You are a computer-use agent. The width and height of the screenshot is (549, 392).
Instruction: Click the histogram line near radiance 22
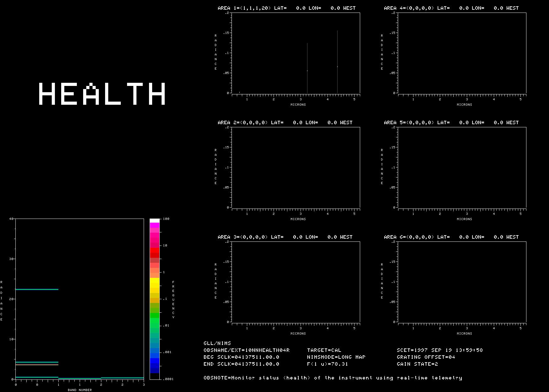pos(37,289)
